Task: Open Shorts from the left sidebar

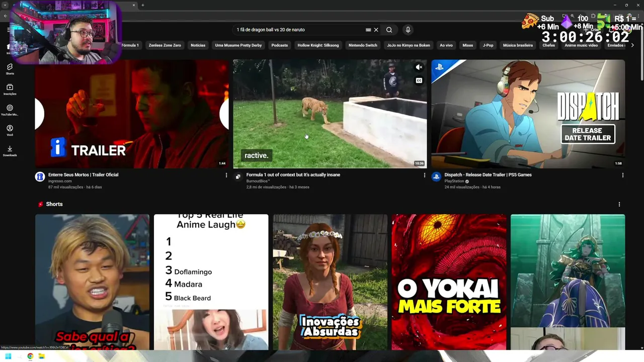Action: coord(10,69)
